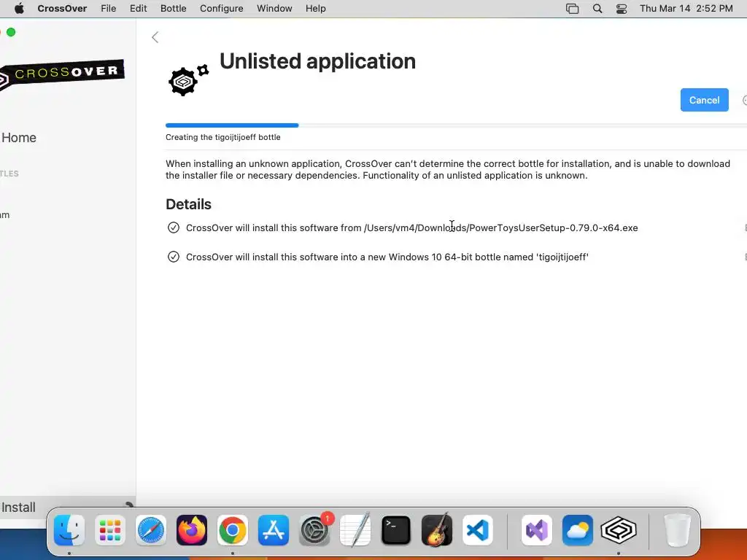Go to Home in sidebar

tap(18, 138)
